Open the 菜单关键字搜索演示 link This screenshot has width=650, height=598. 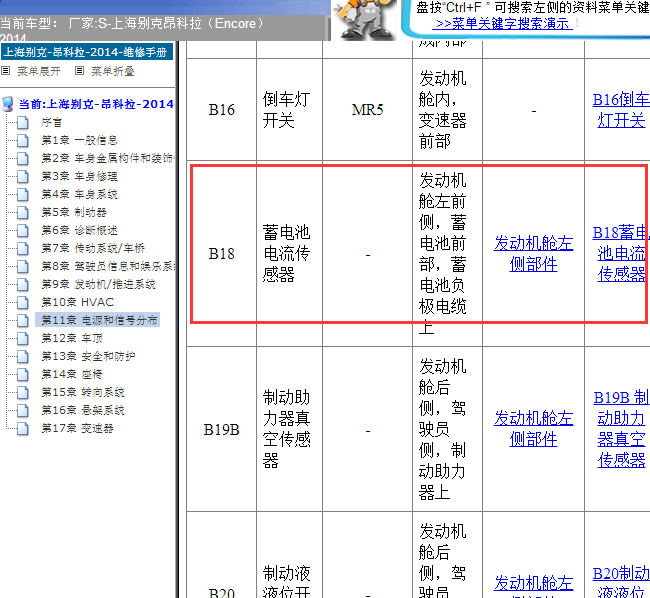(502, 24)
